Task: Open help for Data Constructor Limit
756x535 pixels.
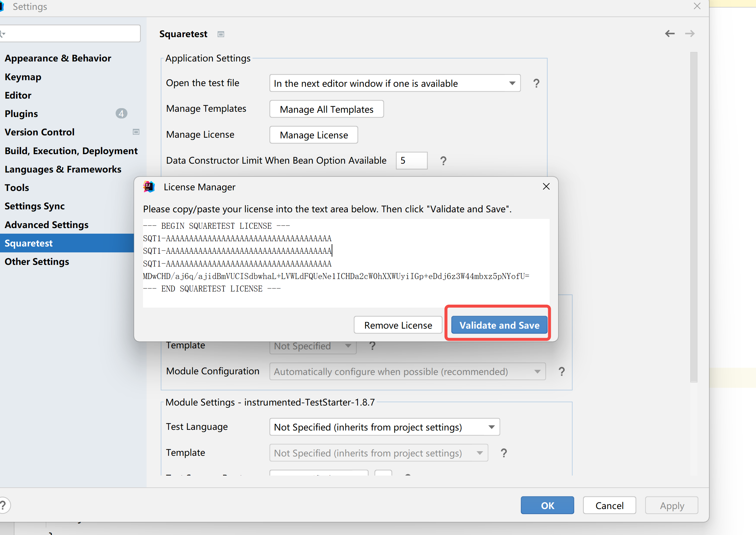Action: (443, 161)
